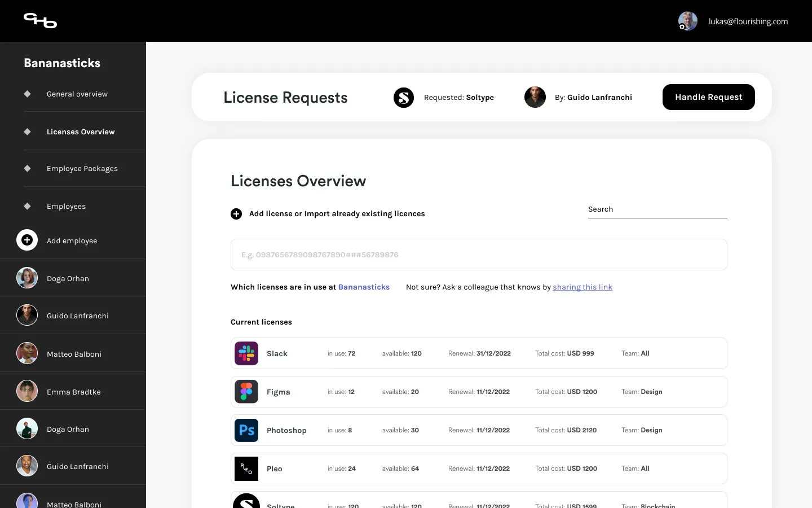
Task: Click the diamond icon beside Licenses Overview
Action: pos(27,132)
